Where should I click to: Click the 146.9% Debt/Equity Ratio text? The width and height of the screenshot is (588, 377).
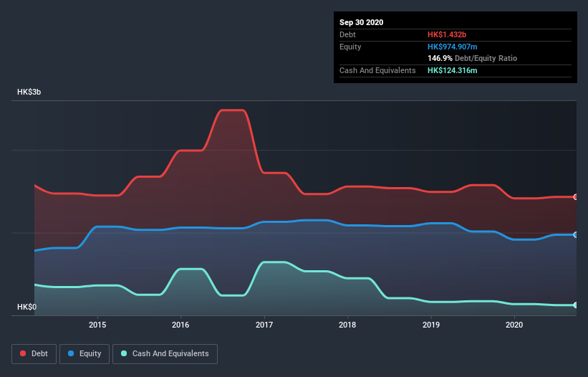pyautogui.click(x=472, y=58)
